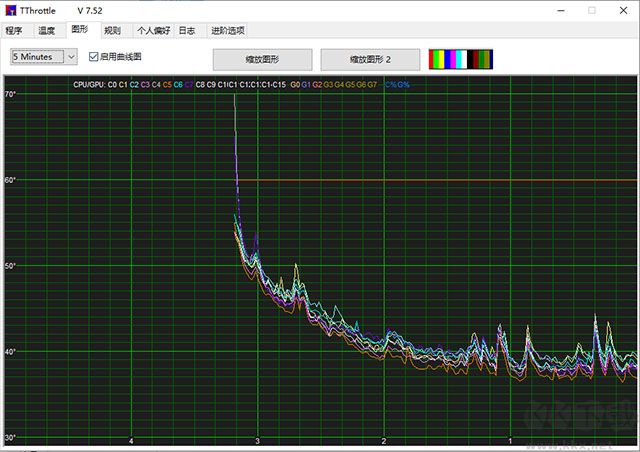Open the 程序 tab

tap(14, 31)
